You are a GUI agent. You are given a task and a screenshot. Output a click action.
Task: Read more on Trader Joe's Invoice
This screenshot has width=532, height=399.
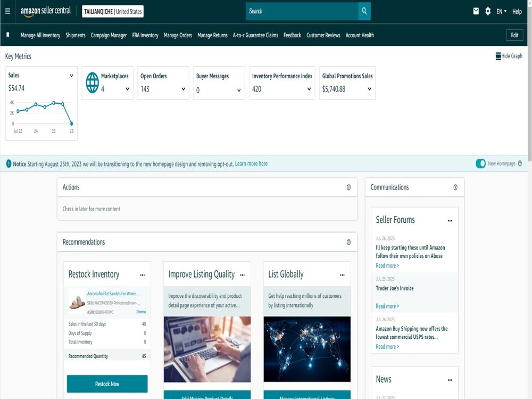[x=387, y=306]
